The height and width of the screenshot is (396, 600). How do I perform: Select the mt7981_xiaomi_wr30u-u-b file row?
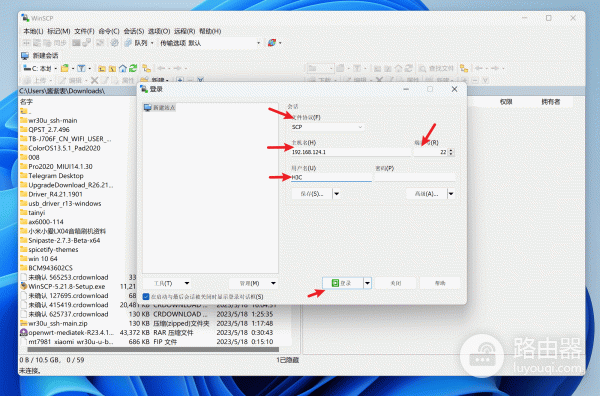click(x=67, y=342)
